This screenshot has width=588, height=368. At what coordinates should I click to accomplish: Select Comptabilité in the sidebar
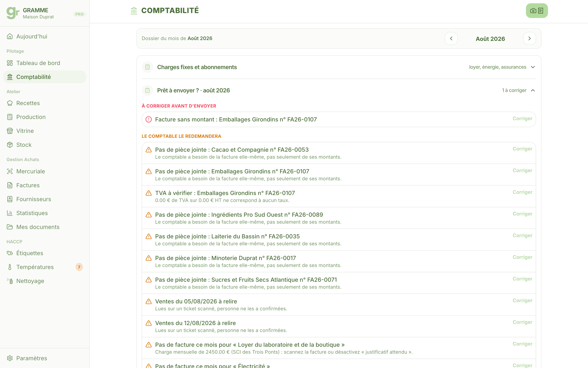(x=45, y=77)
